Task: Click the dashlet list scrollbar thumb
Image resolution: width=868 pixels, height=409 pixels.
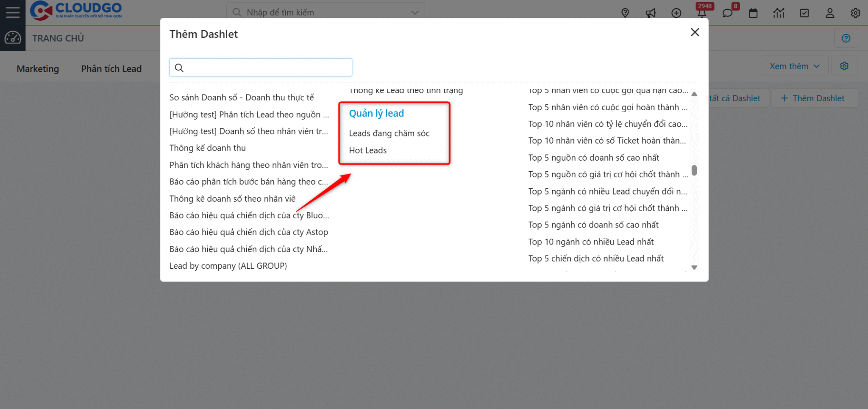Action: [x=694, y=170]
